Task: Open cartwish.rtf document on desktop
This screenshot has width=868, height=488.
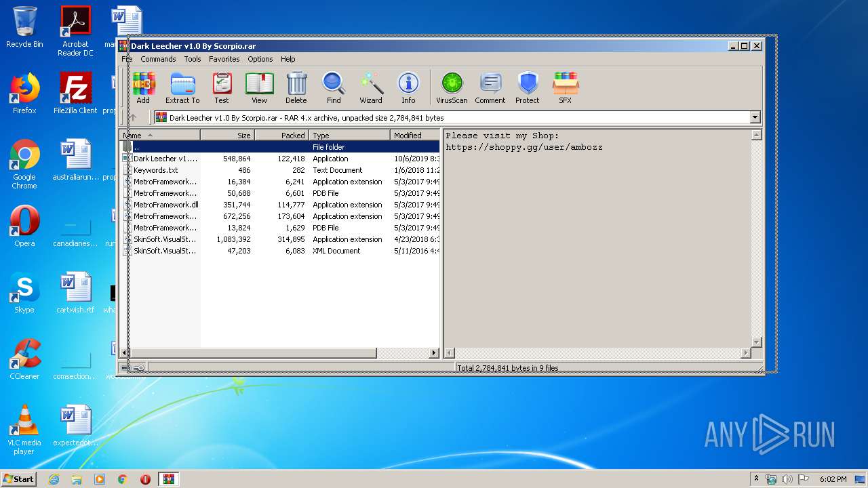Action: click(x=75, y=293)
